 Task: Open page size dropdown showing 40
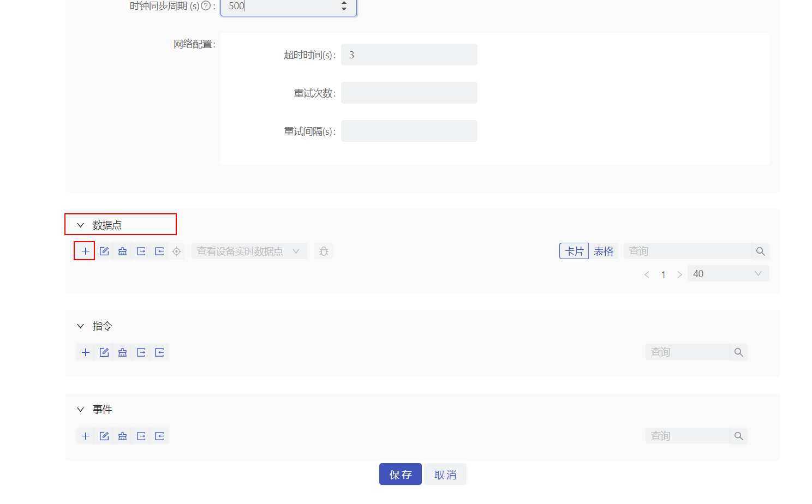tap(728, 273)
